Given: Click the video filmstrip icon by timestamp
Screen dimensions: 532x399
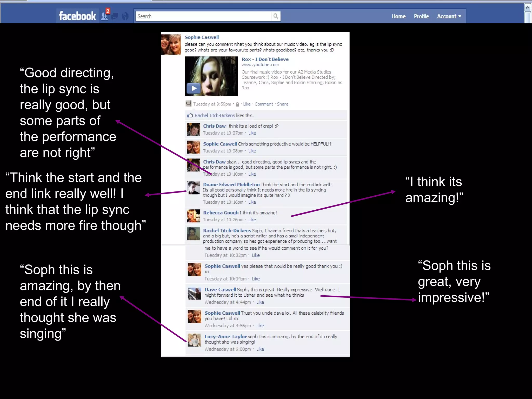Looking at the screenshot, I should pos(188,104).
